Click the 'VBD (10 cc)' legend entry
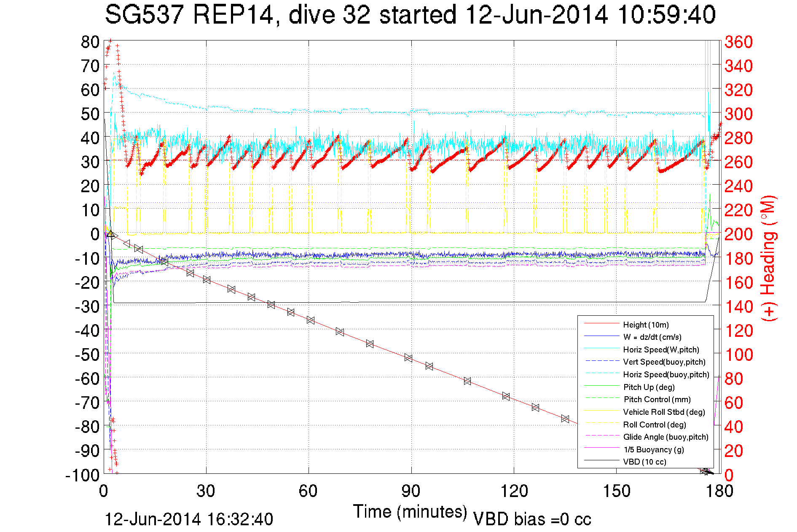The width and height of the screenshot is (797, 532). coord(644,462)
